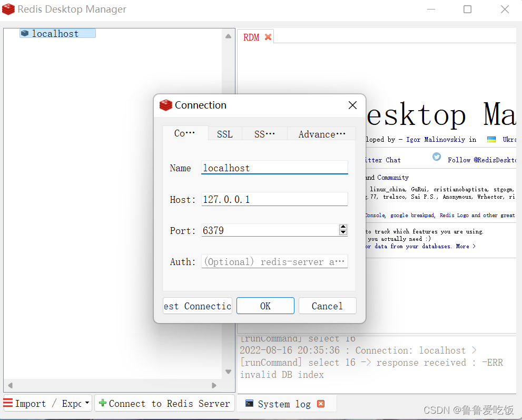
Task: Open the Redis Logo link
Action: (454, 215)
